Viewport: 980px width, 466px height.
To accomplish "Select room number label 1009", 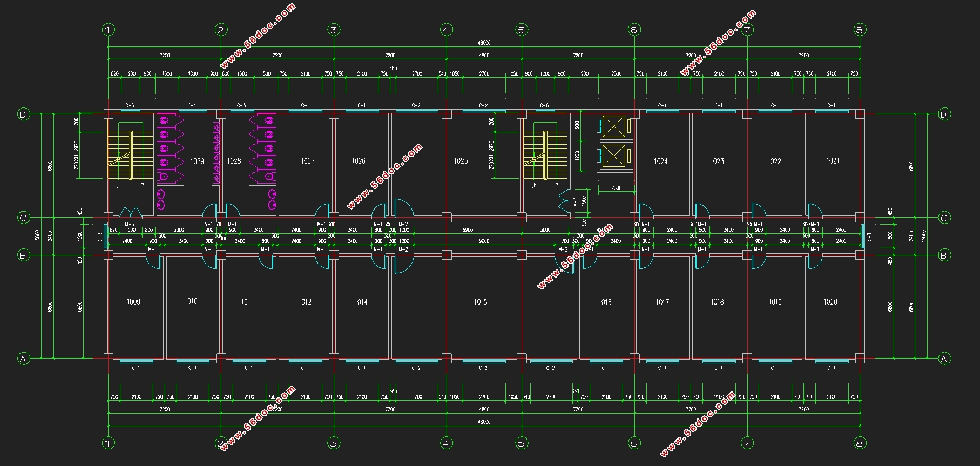I will click(133, 302).
